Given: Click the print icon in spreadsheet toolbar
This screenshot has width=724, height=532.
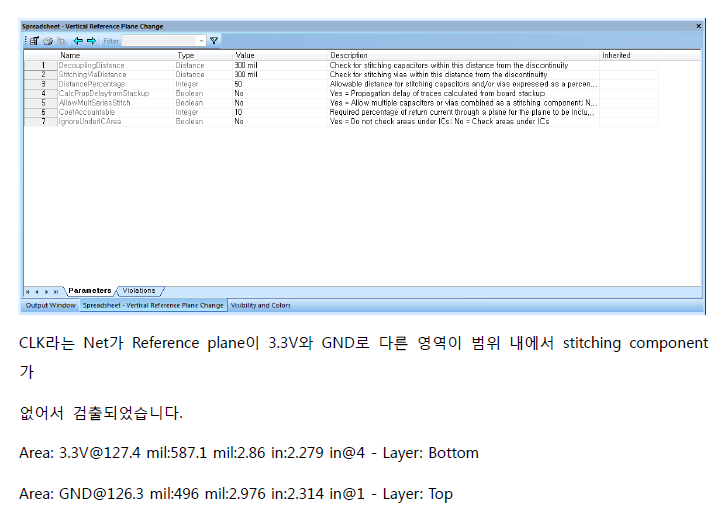Looking at the screenshot, I should pyautogui.click(x=47, y=41).
